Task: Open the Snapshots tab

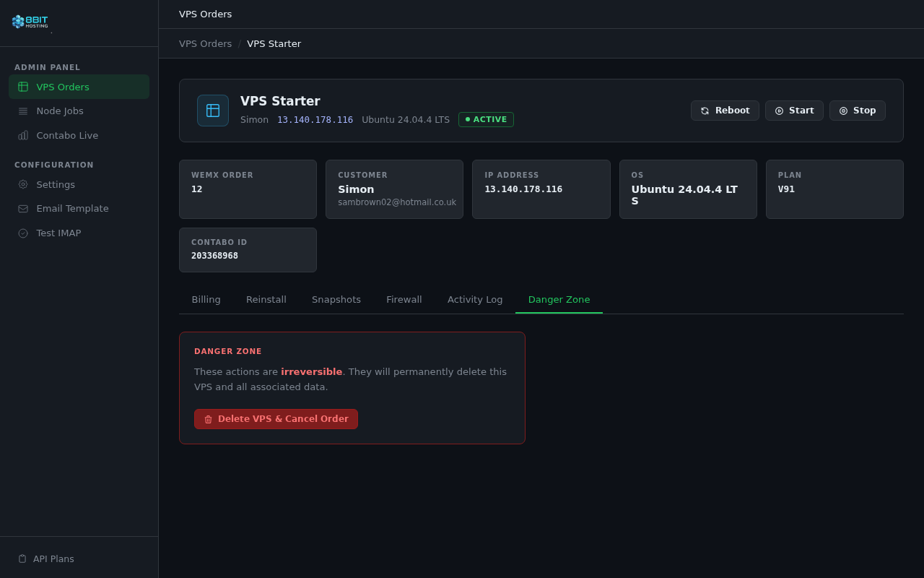Action: [336, 299]
